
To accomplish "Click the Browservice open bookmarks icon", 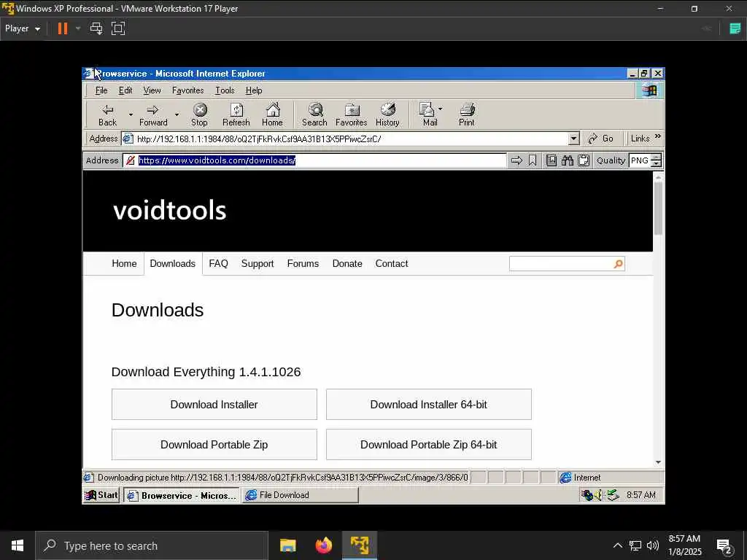I will pos(551,160).
